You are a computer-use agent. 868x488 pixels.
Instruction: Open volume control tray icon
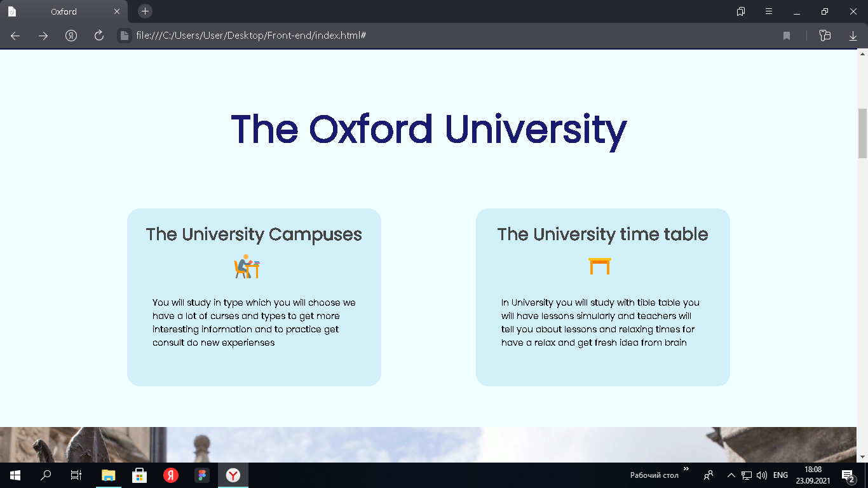(x=762, y=475)
